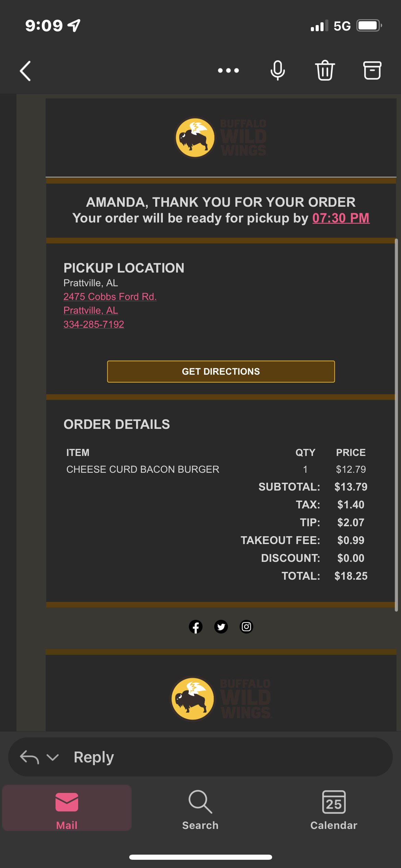
Task: Tap the microphone dictation icon
Action: [278, 71]
